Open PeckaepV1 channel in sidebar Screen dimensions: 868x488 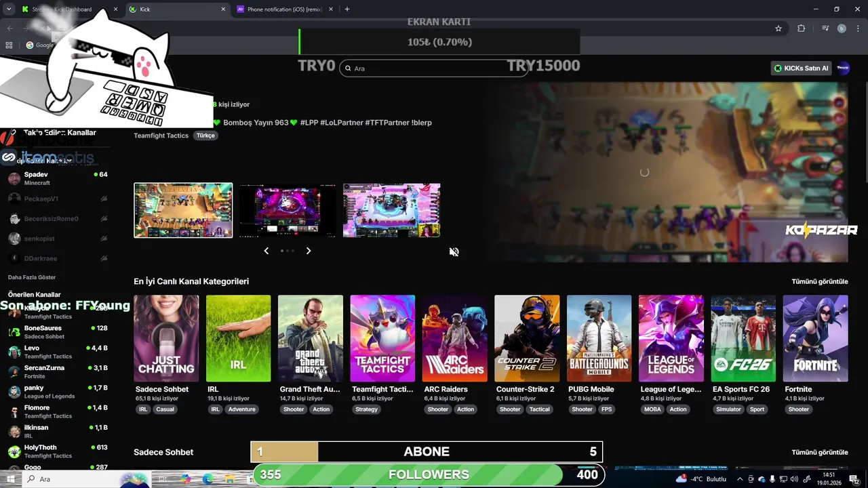[x=57, y=199]
